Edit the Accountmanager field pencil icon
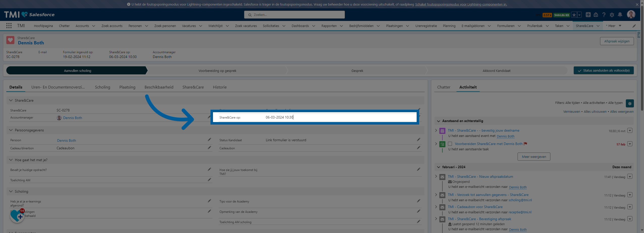The height and width of the screenshot is (233, 644). coord(209,117)
